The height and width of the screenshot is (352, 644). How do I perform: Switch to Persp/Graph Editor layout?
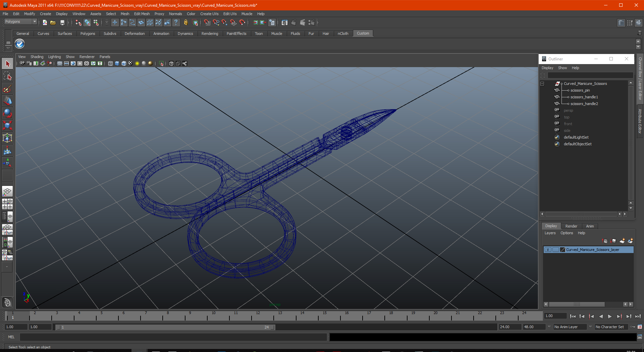tap(7, 230)
